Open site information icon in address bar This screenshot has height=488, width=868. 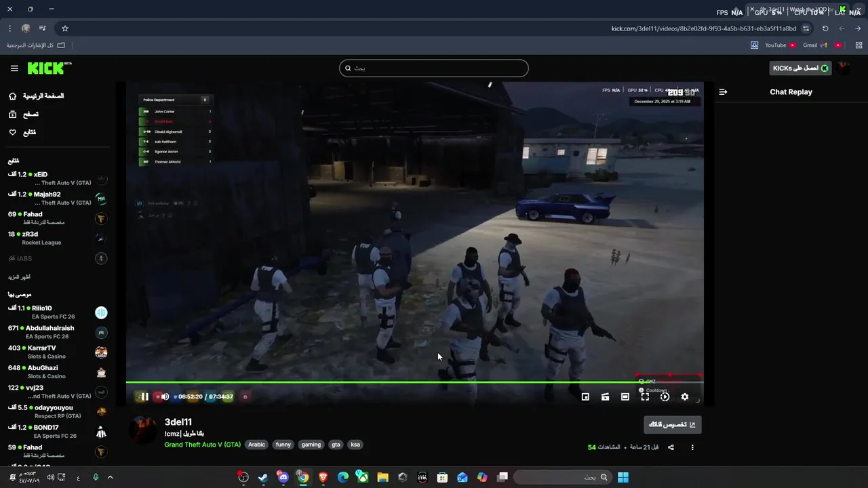click(x=806, y=28)
